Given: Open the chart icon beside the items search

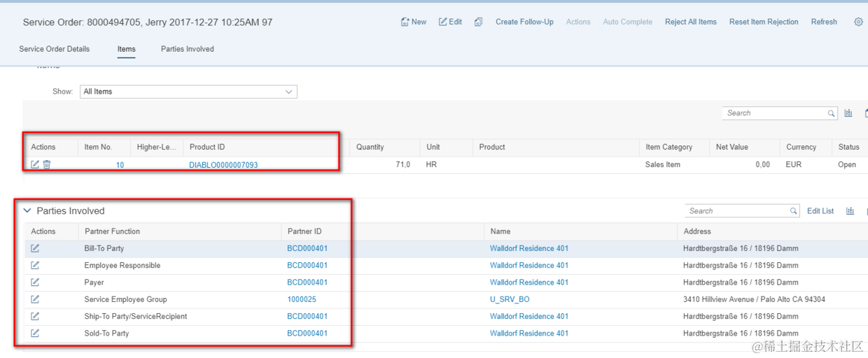Looking at the screenshot, I should (x=848, y=113).
